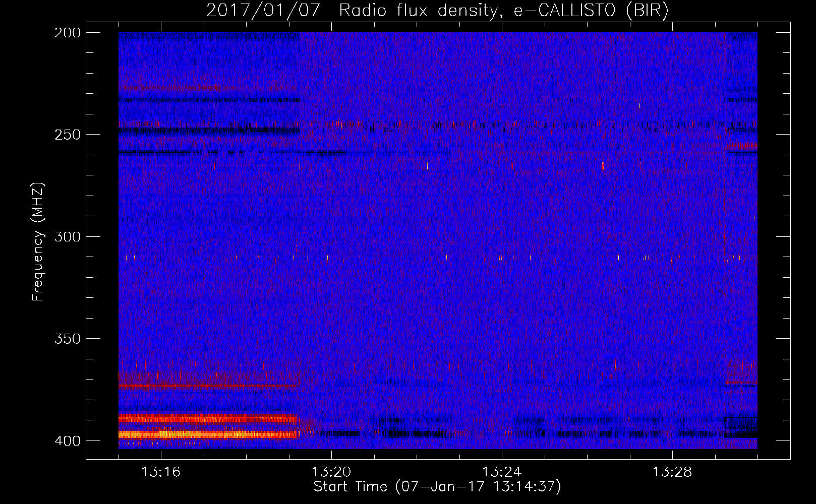The image size is (816, 504).
Task: Click the 'Frequency (MHZ)' axis label
Action: click(38, 241)
